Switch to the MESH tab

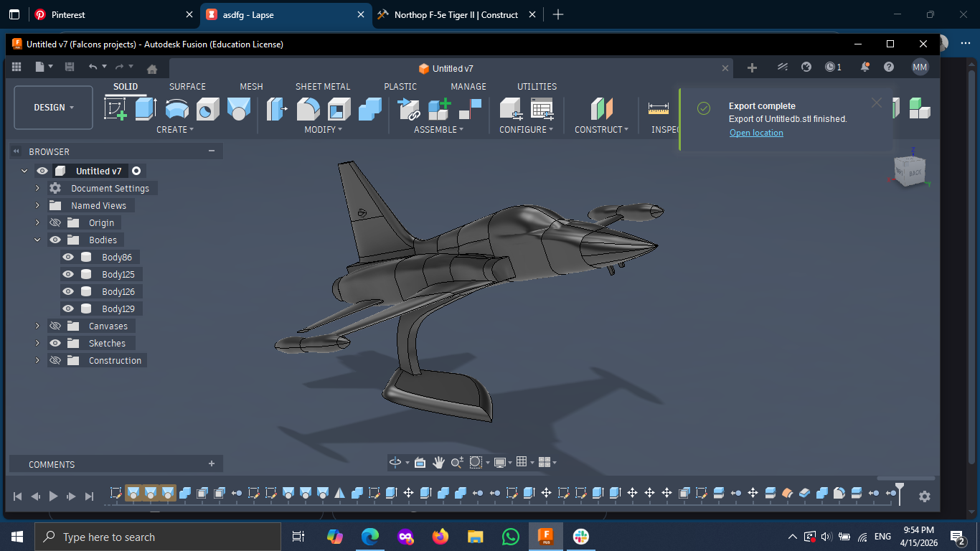[251, 86]
